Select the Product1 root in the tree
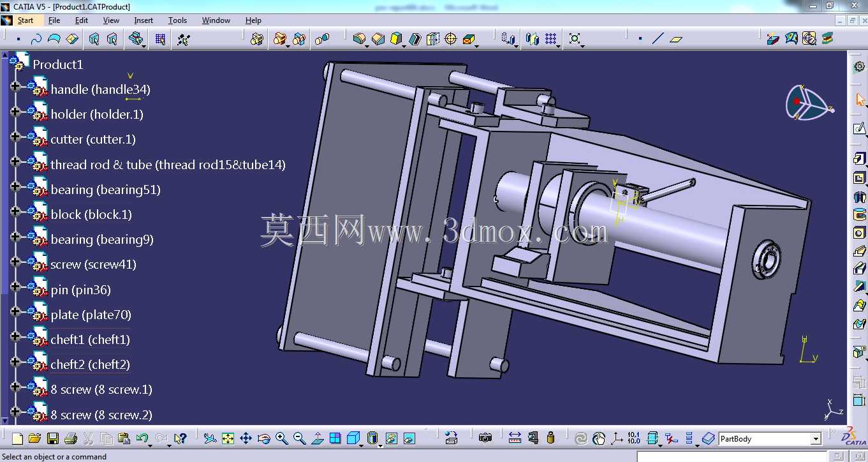Viewport: 868px width, 462px height. coord(58,64)
